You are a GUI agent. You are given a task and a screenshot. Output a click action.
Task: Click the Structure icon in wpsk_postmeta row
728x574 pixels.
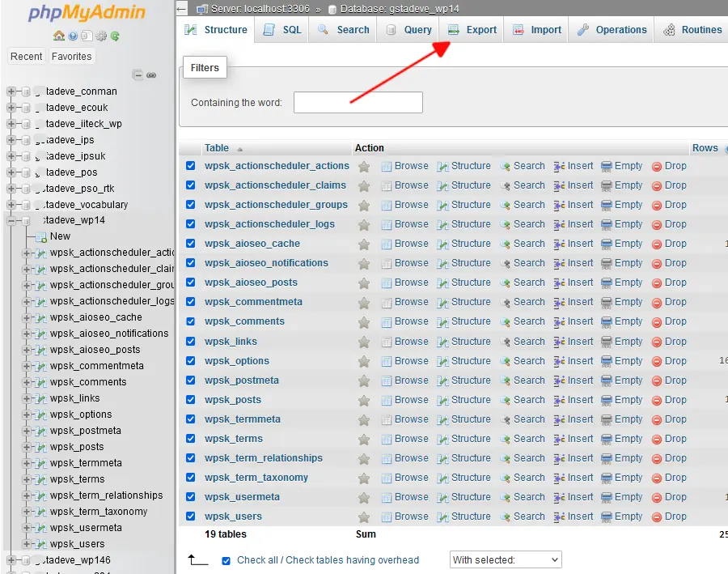coord(443,381)
